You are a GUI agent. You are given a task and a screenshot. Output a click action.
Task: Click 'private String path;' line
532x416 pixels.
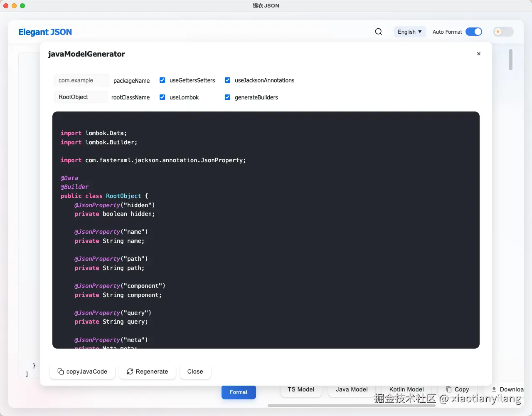(x=110, y=268)
